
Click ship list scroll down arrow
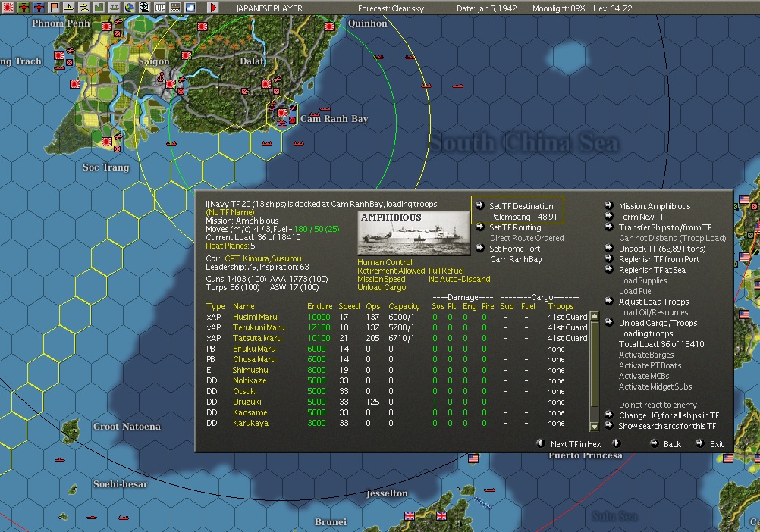(x=595, y=427)
